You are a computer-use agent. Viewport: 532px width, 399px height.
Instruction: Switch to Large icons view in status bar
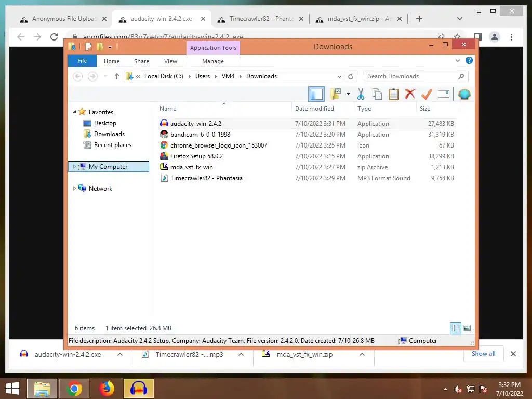[x=467, y=328]
